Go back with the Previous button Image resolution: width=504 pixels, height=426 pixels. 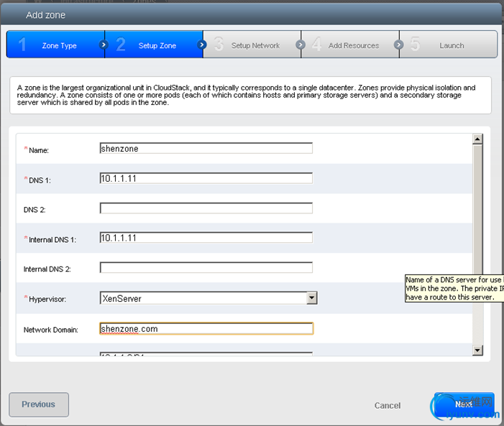point(39,404)
